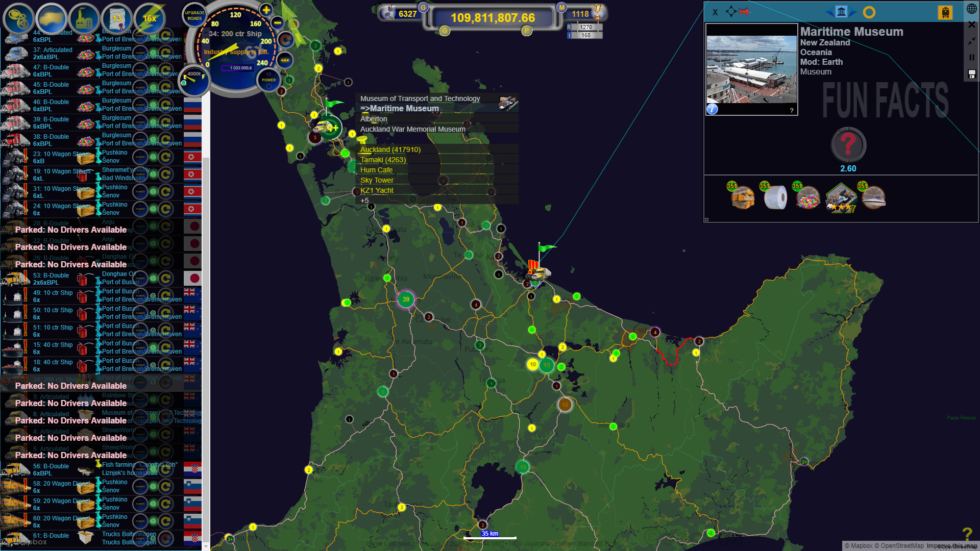This screenshot has height=551, width=980.
Task: Toggle power for vehicle 37: Articulated
Action: (x=140, y=53)
